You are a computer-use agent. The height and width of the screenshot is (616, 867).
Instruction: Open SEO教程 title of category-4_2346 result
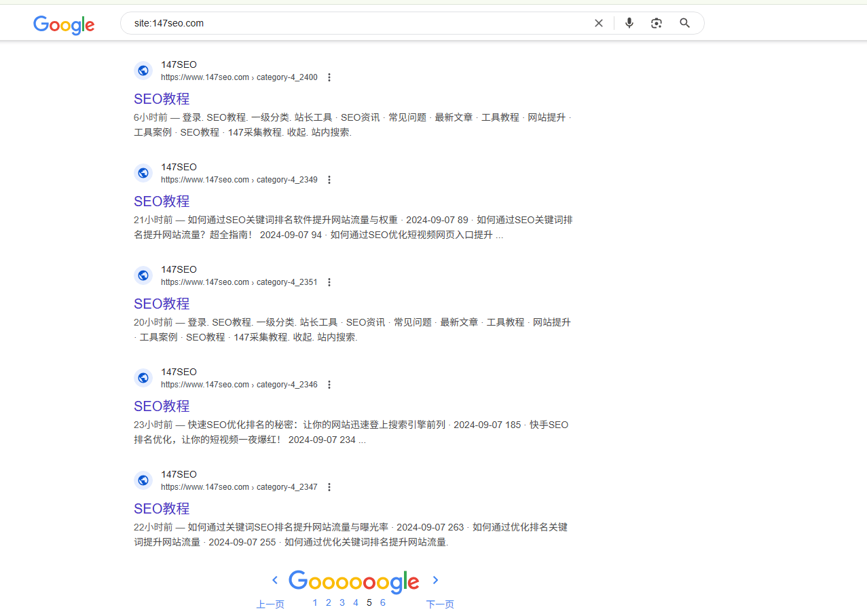click(x=162, y=406)
